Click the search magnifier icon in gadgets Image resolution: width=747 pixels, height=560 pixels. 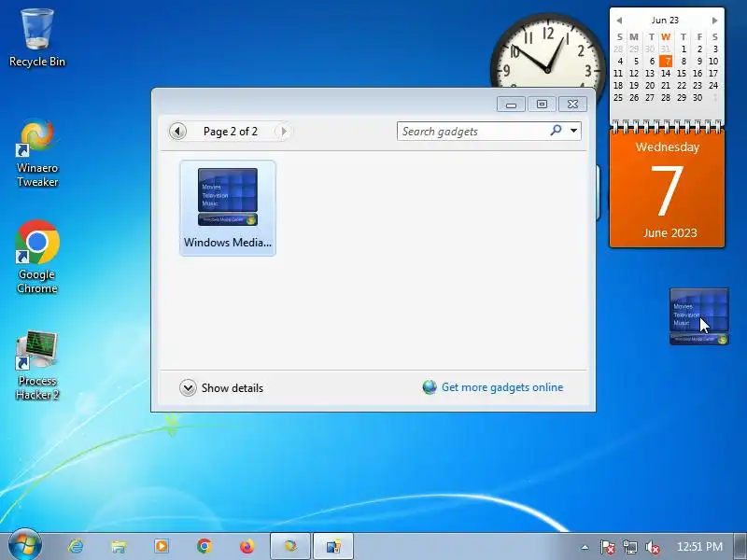click(556, 131)
